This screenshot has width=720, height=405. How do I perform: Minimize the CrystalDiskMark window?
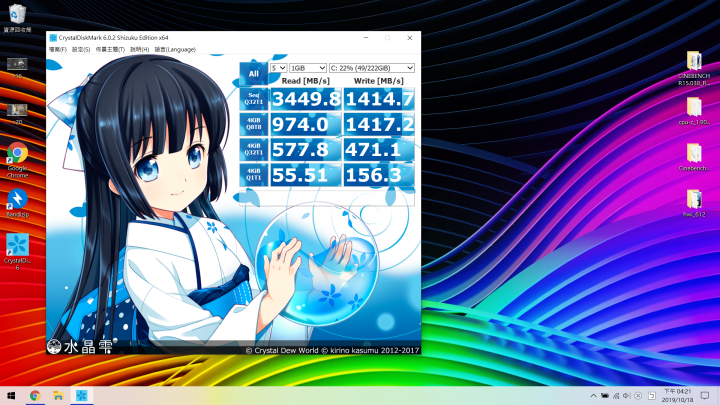366,38
